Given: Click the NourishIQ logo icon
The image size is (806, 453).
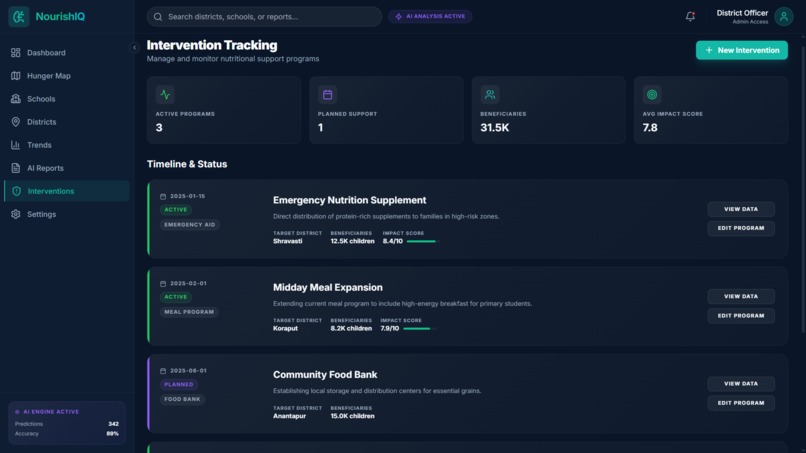Looking at the screenshot, I should coord(19,16).
